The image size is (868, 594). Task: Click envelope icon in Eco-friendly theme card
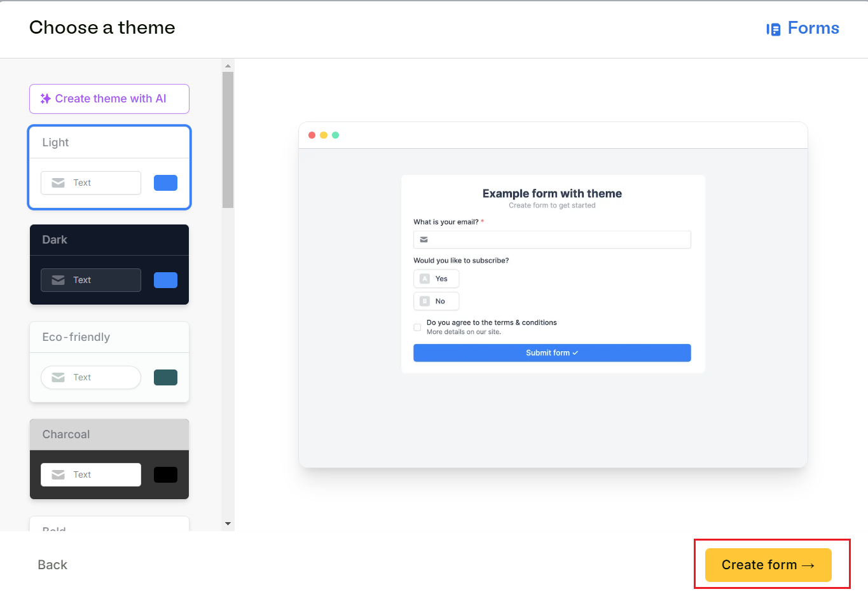tap(58, 377)
